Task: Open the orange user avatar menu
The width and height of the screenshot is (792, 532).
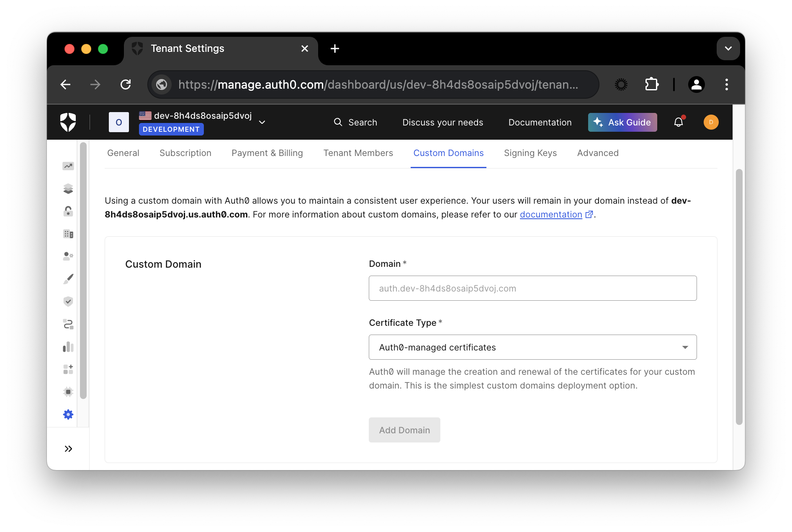Action: (x=711, y=122)
